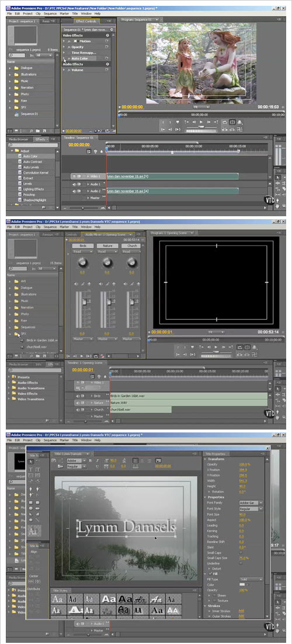
Task: Apply Italic in the title editor toolbar
Action: pos(98,461)
